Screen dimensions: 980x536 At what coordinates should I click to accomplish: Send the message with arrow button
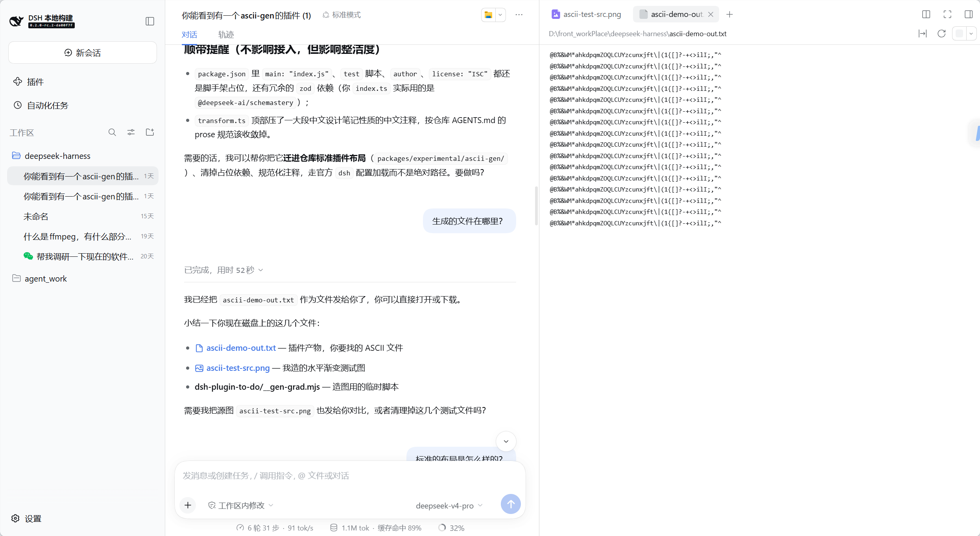510,504
